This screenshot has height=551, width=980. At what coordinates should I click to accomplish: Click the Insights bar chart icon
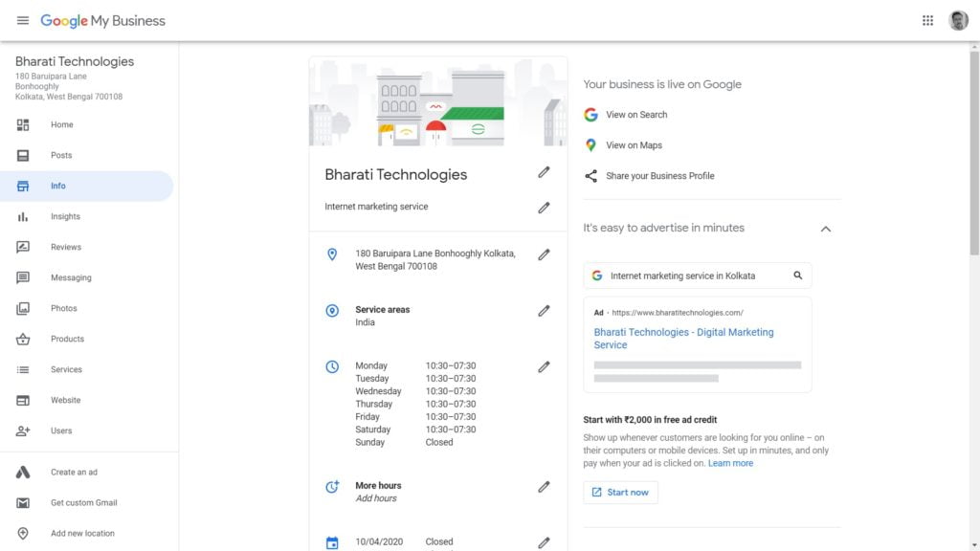tap(23, 217)
